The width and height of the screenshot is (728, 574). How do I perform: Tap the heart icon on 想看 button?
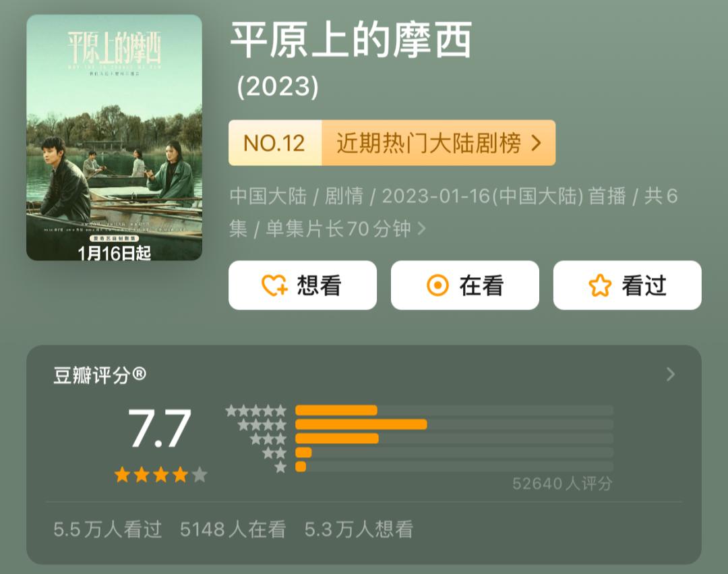tap(275, 285)
